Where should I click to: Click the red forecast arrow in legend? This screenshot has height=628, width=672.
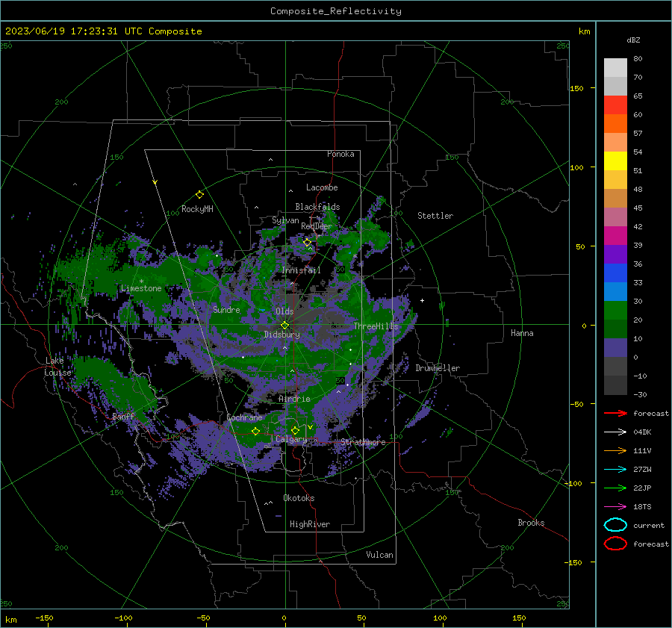point(615,413)
